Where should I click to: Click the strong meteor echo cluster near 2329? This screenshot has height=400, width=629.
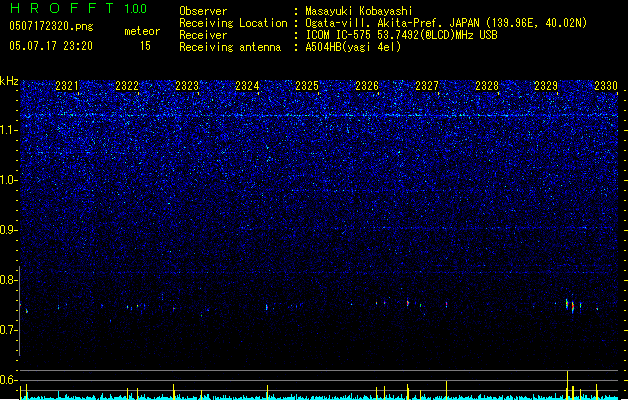click(x=573, y=306)
